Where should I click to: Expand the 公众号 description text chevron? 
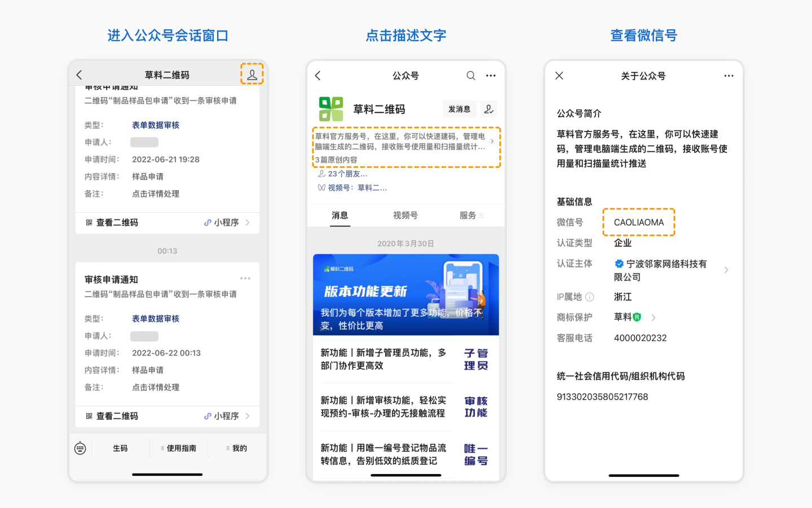coord(492,142)
